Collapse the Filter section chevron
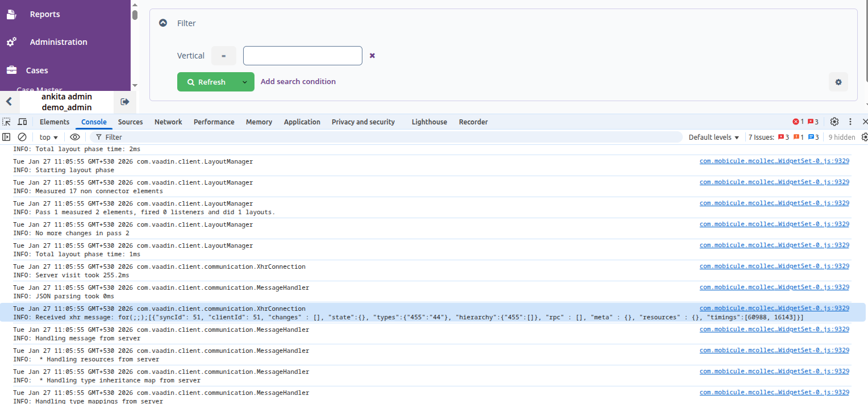This screenshot has width=868, height=404. [x=163, y=23]
